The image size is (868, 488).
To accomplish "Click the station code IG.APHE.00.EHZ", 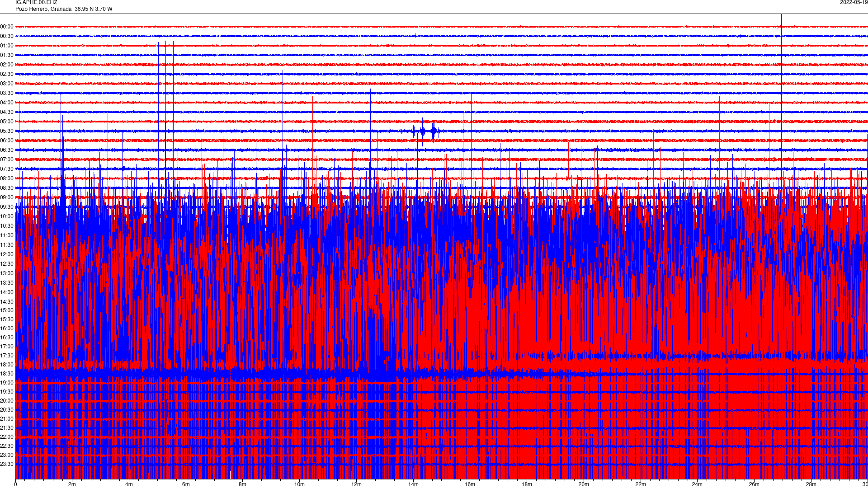I will 36,3.
